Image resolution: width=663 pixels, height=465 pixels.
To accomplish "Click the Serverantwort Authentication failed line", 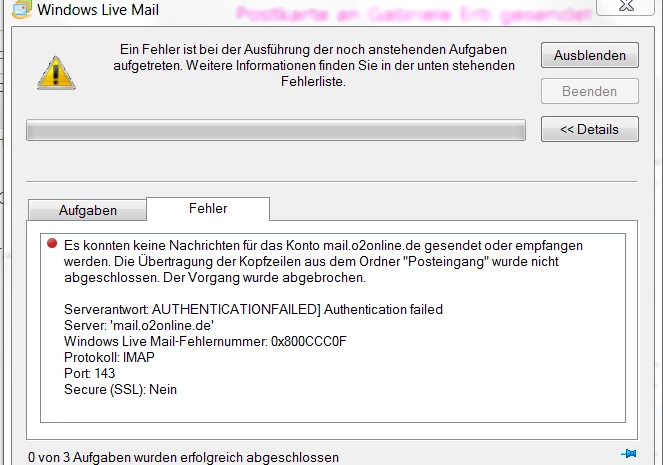I will click(x=253, y=309).
